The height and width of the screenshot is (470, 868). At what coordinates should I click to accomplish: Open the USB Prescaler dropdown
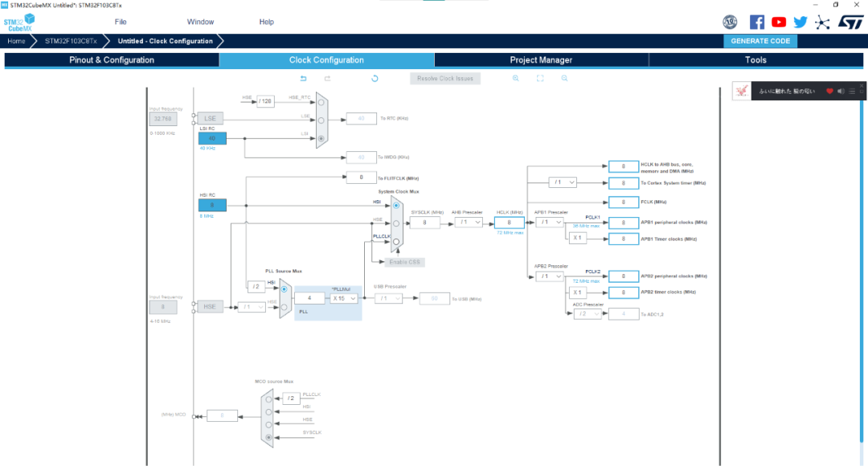[388, 298]
